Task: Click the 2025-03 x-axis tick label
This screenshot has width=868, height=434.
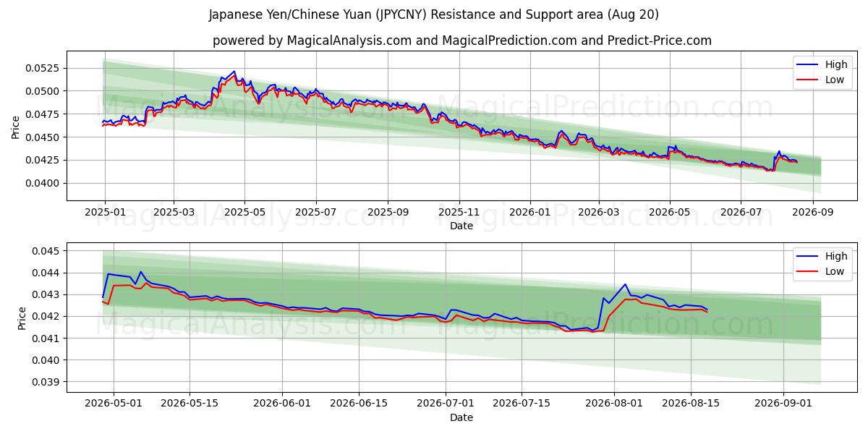Action: pos(174,212)
